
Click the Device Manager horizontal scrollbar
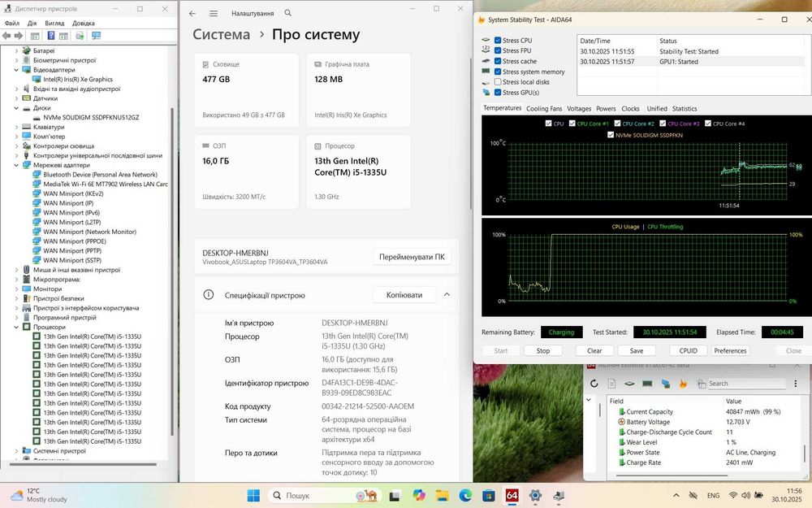click(83, 464)
